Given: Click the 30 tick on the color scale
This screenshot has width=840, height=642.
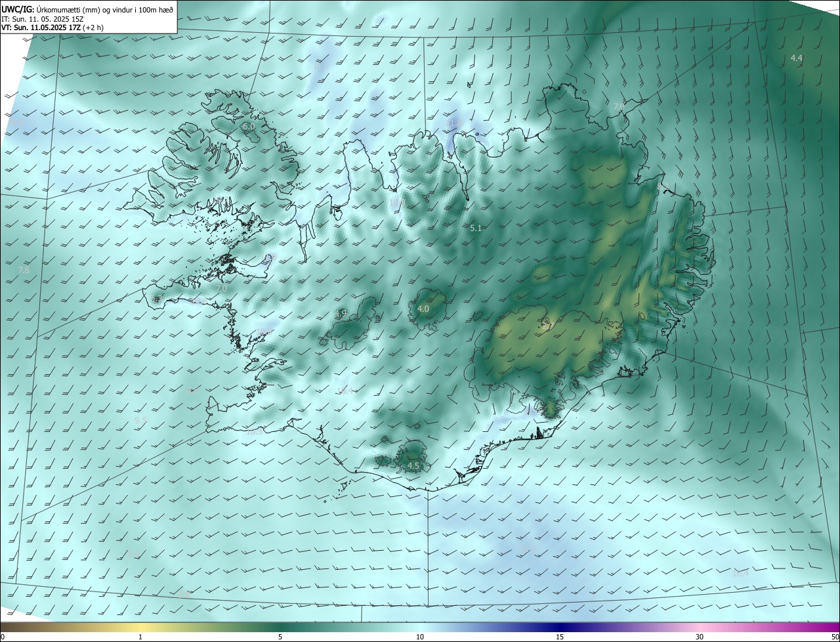Looking at the screenshot, I should pos(700,637).
